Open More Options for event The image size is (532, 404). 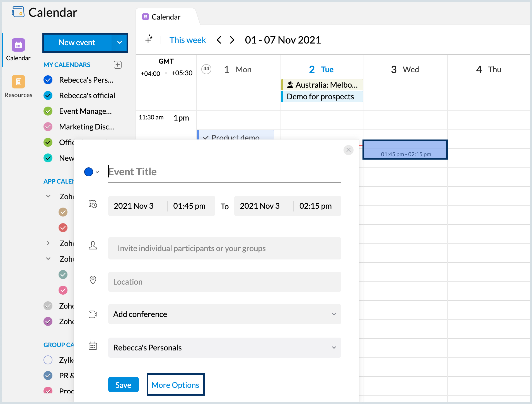tap(175, 385)
